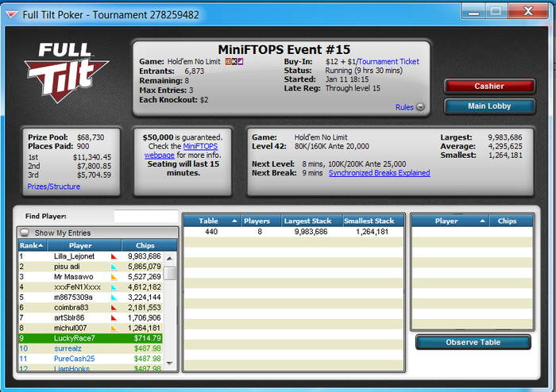The height and width of the screenshot is (392, 556).
Task: Select player PureCash25 in rank list
Action: (91, 359)
